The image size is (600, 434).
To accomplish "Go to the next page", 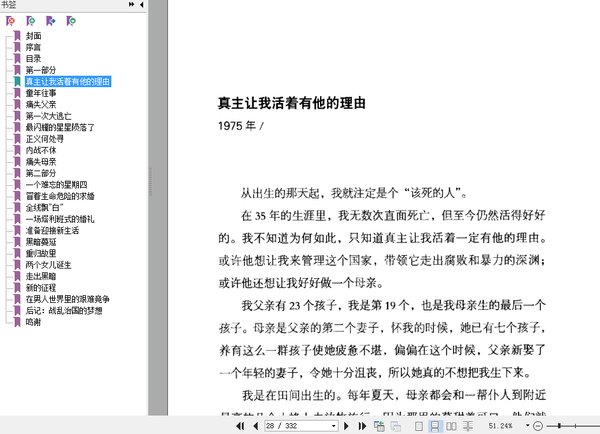I will tap(346, 426).
